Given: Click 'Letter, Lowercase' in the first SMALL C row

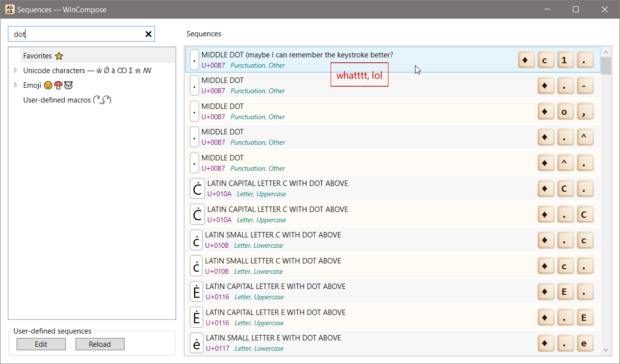Looking at the screenshot, I should pyautogui.click(x=258, y=245).
